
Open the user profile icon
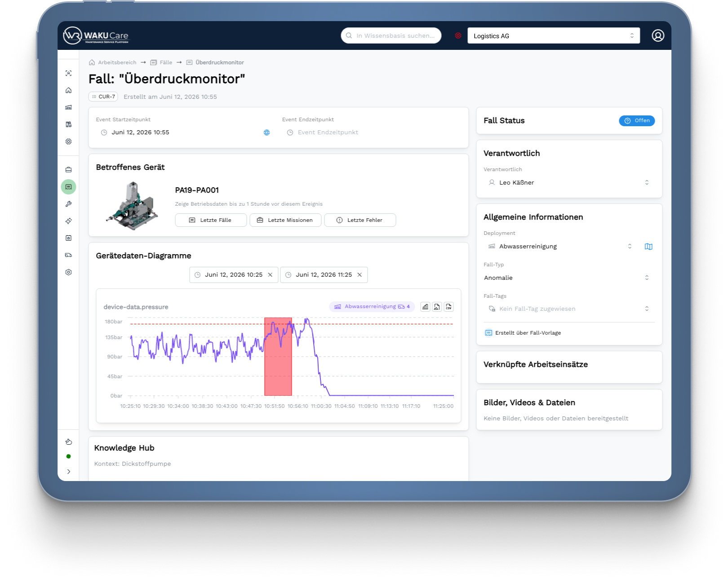tap(658, 35)
